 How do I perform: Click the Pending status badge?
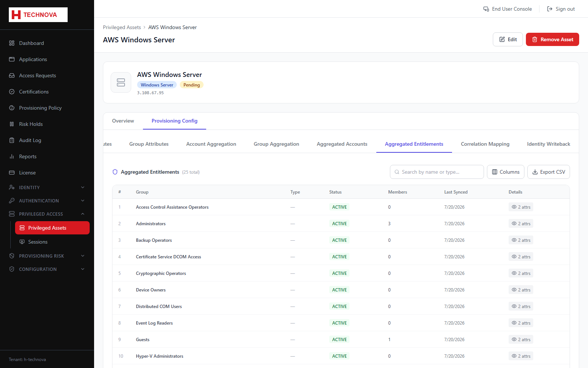pos(191,85)
